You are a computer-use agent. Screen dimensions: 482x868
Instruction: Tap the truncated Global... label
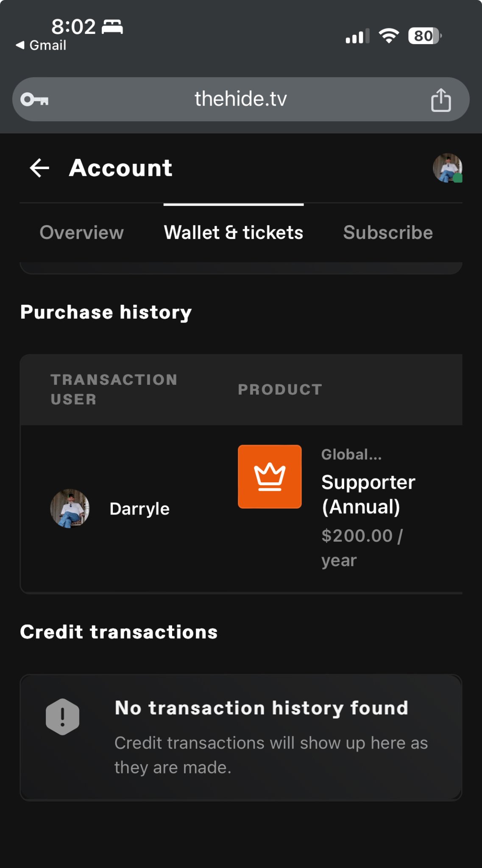pos(351,454)
